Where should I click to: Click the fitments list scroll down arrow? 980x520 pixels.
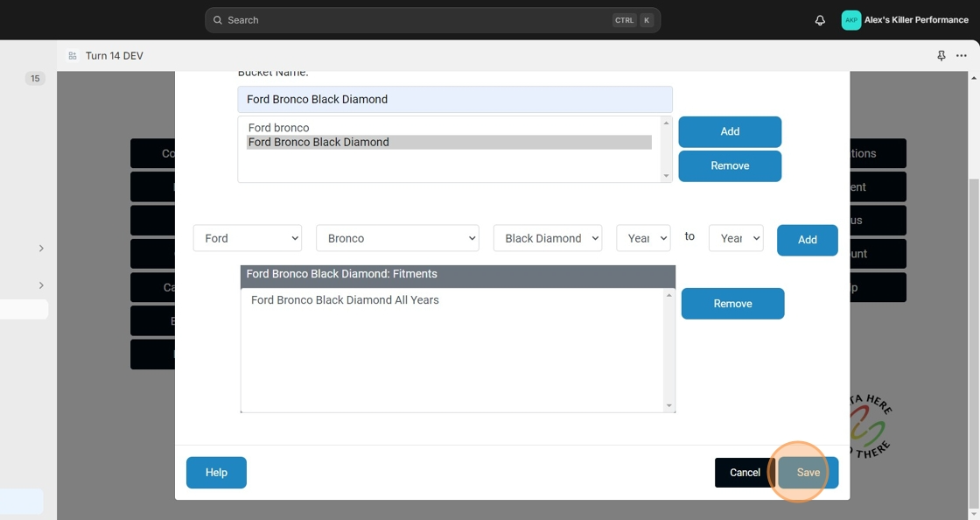[669, 405]
